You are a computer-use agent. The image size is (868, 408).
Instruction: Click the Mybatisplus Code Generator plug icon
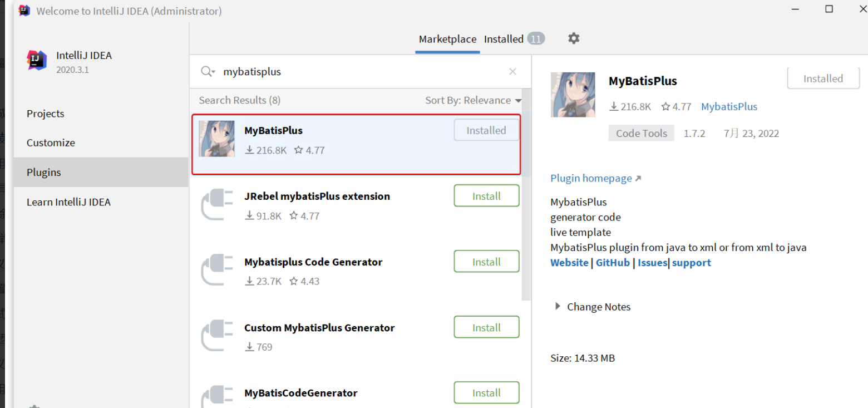click(x=216, y=270)
